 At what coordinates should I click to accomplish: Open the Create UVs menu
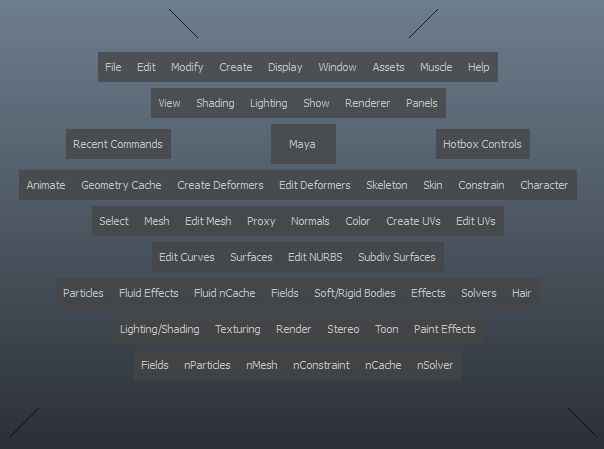pyautogui.click(x=413, y=221)
